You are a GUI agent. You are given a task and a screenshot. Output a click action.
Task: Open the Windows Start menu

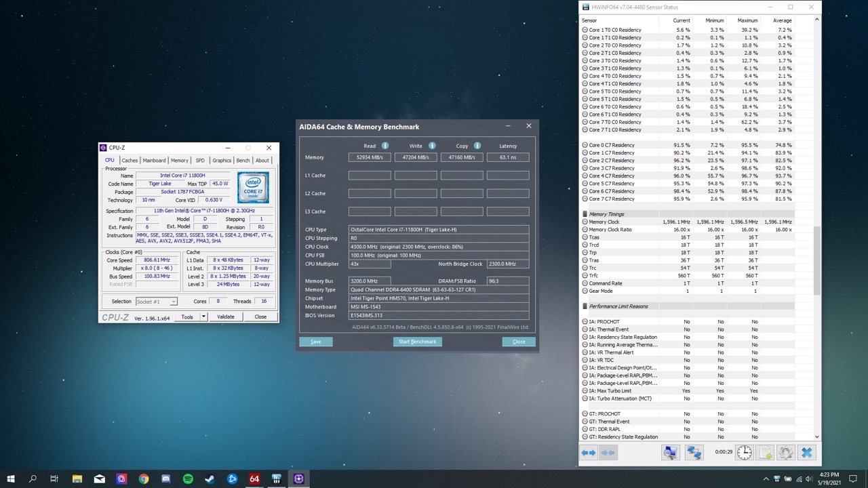pos(11,479)
